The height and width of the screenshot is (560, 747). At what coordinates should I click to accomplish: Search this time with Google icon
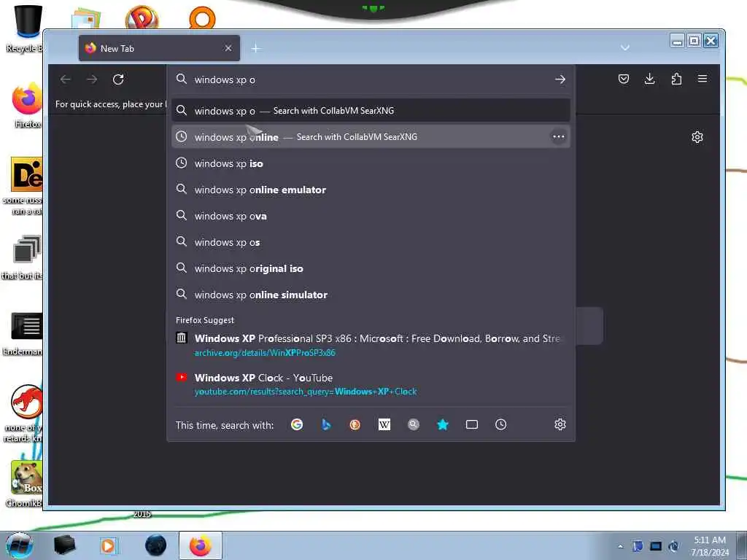click(x=297, y=424)
